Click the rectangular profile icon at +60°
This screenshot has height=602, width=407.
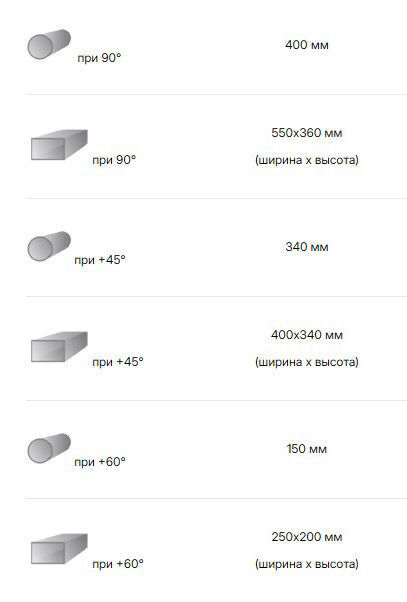(59, 549)
